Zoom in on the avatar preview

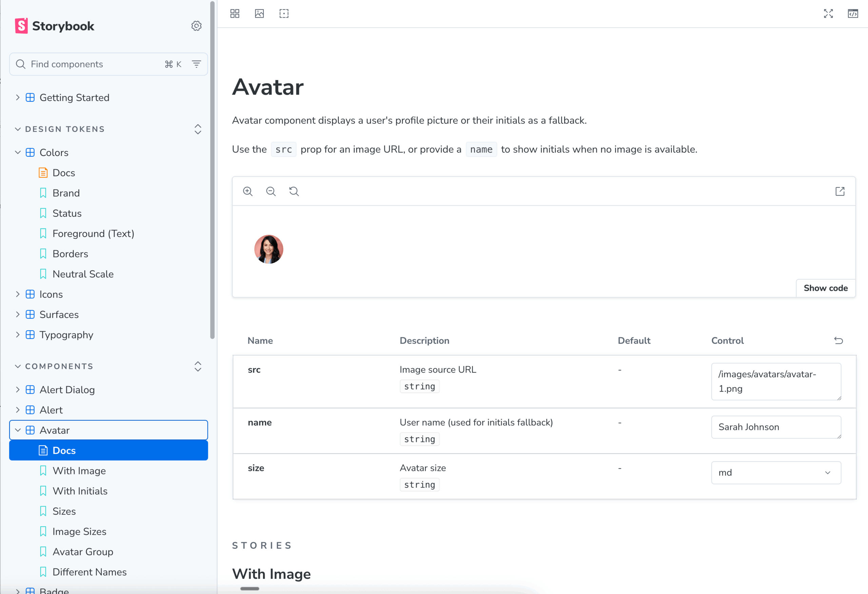(x=248, y=192)
